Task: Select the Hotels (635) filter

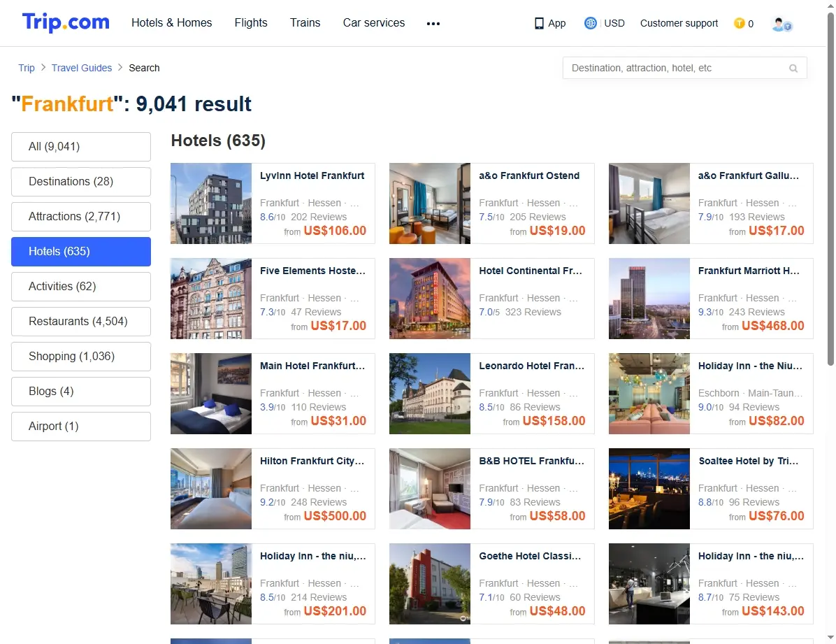Action: [x=81, y=251]
